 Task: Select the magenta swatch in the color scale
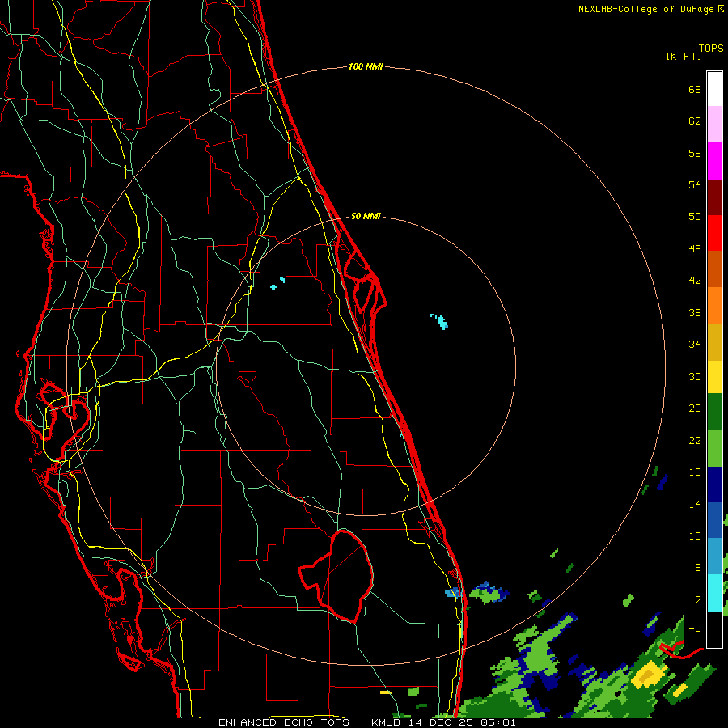pos(714,161)
